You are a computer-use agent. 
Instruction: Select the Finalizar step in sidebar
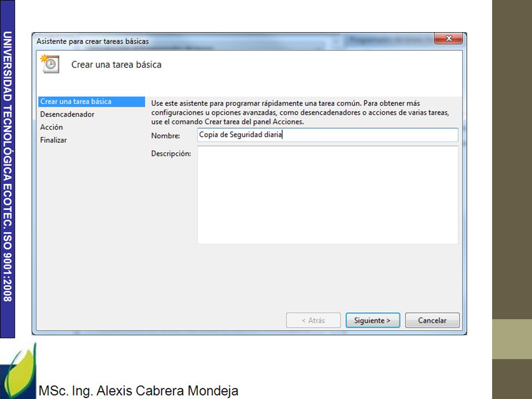pos(53,140)
